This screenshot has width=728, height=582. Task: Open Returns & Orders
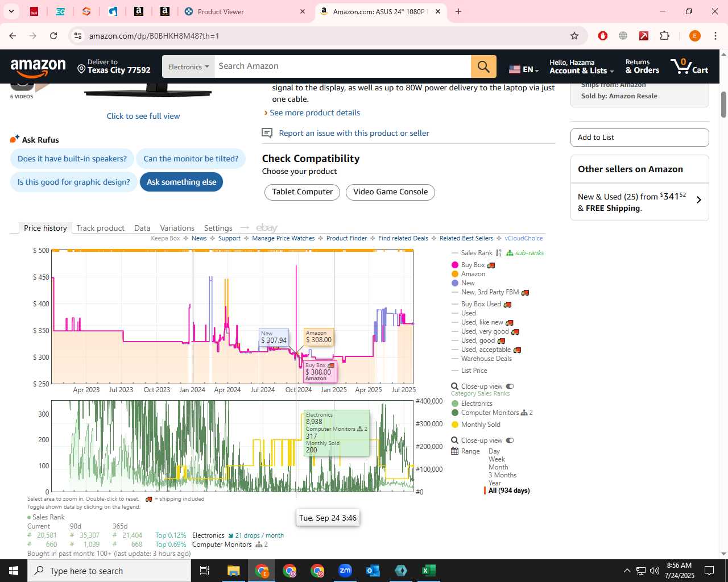click(642, 66)
